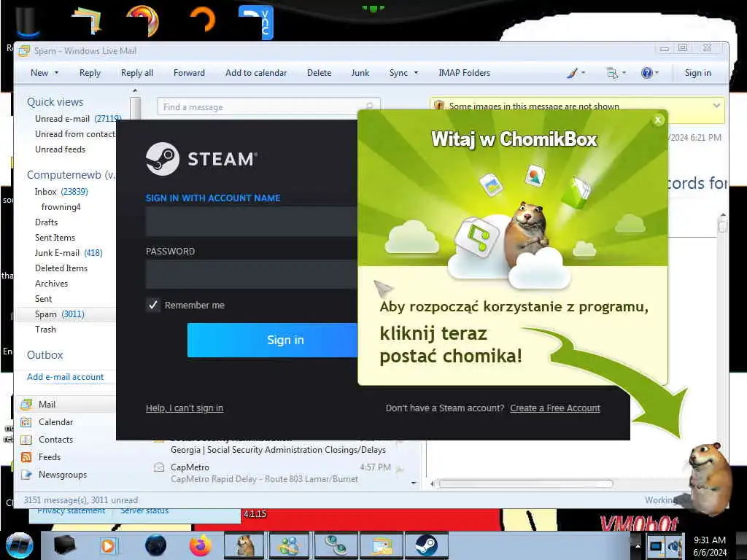The height and width of the screenshot is (560, 747).
Task: Open the Drafts folder
Action: pos(46,222)
